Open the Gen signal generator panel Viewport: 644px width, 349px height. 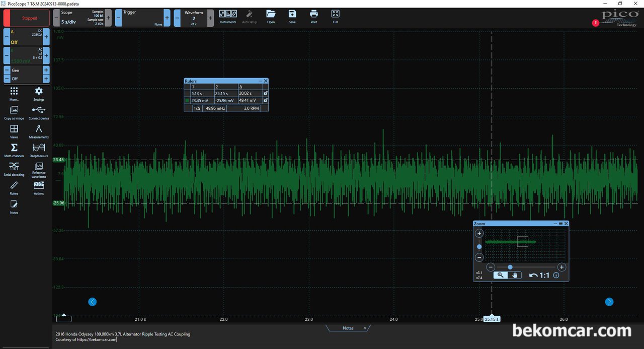[x=26, y=70]
